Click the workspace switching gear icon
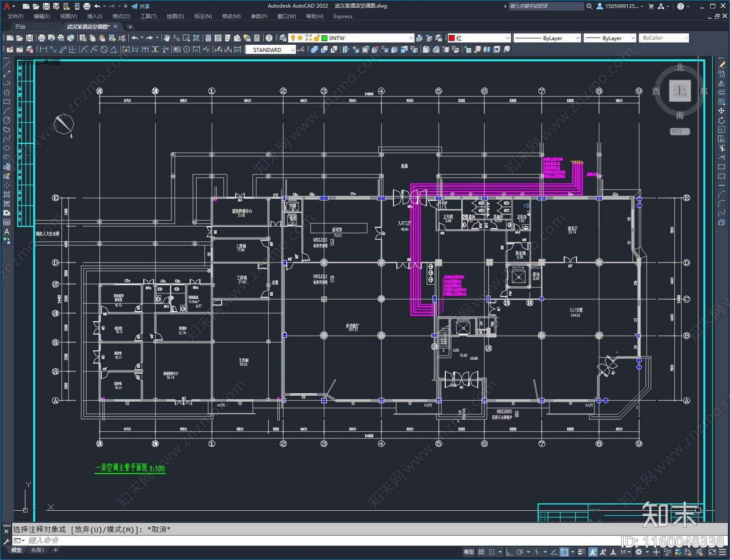 tap(639, 552)
